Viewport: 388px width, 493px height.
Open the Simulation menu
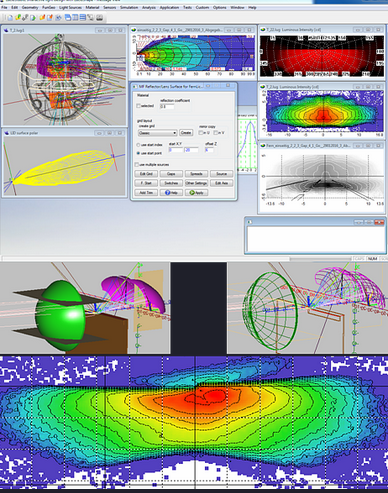click(x=129, y=7)
